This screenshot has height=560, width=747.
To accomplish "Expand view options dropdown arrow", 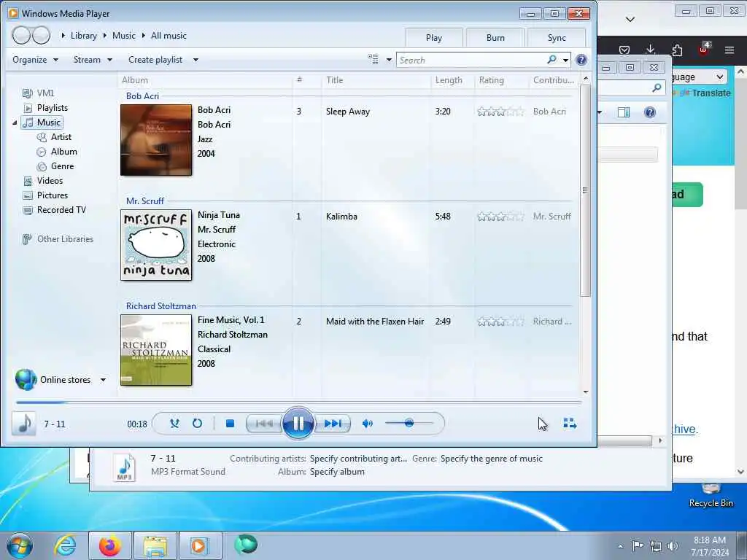I will pos(389,60).
